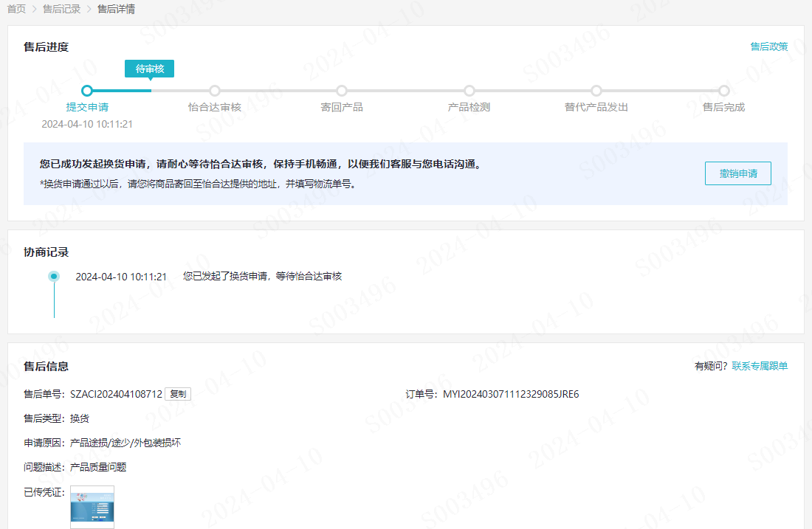Open 售后记录 in the breadcrumb
This screenshot has width=812, height=529.
(x=61, y=10)
